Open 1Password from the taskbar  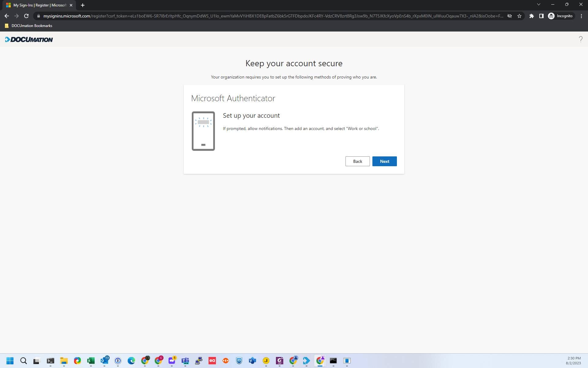click(x=118, y=361)
